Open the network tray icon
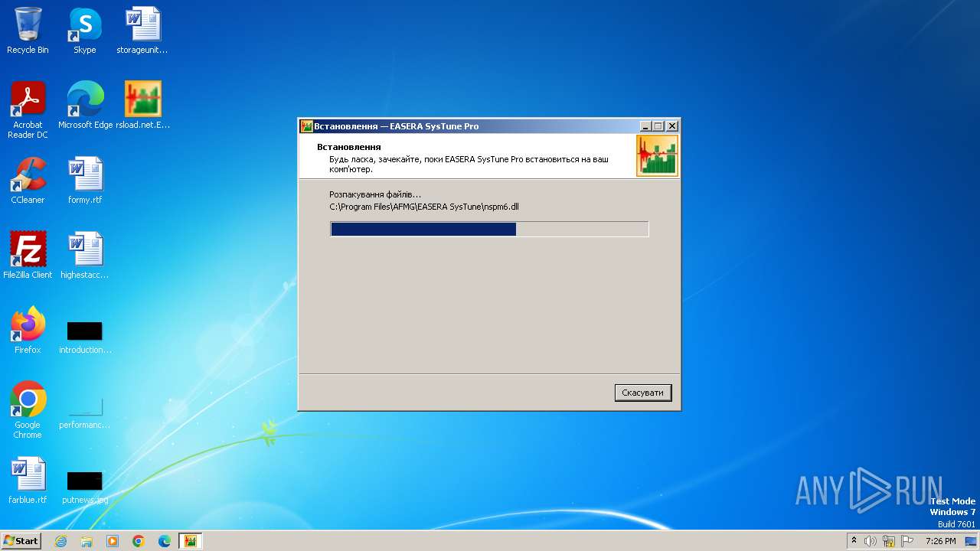Screen dimensions: 980x551 (x=889, y=541)
